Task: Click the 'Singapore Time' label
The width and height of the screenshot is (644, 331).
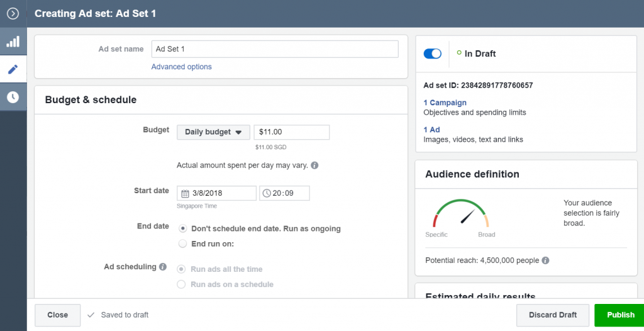Action: (197, 206)
